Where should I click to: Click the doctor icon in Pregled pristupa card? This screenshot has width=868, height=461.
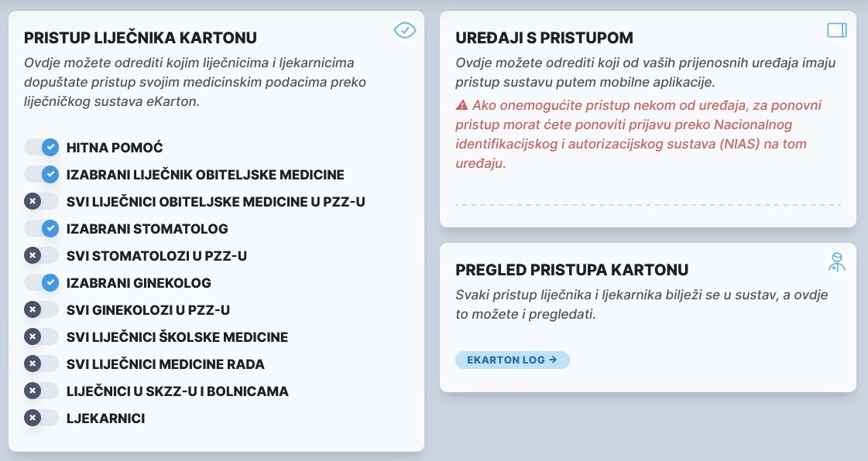[836, 262]
